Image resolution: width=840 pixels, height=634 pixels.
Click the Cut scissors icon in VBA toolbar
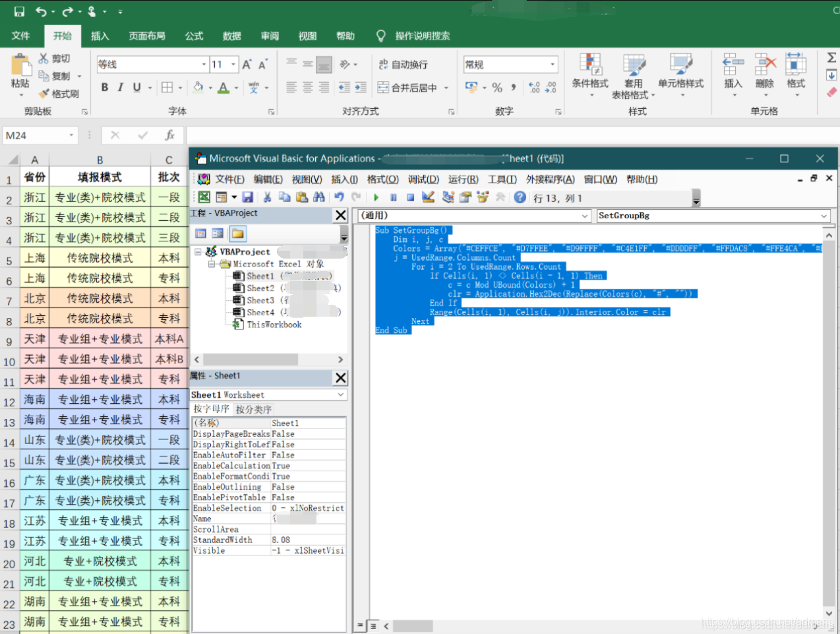point(267,197)
